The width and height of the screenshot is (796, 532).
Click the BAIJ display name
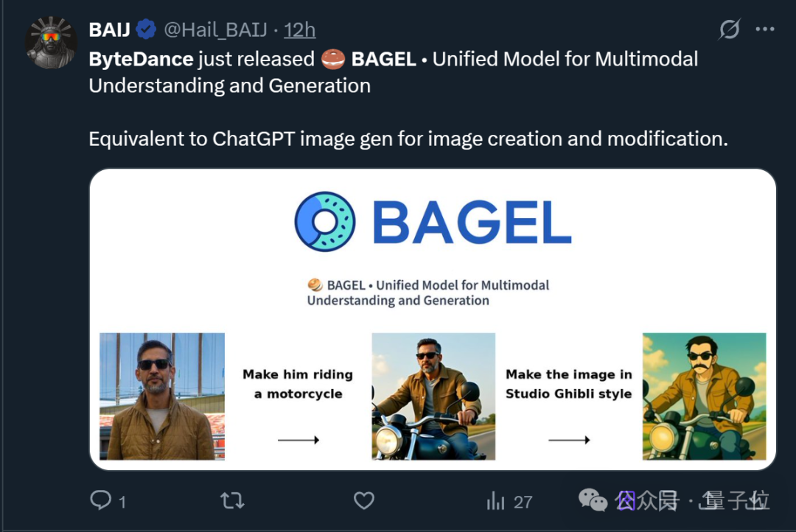click(x=110, y=30)
